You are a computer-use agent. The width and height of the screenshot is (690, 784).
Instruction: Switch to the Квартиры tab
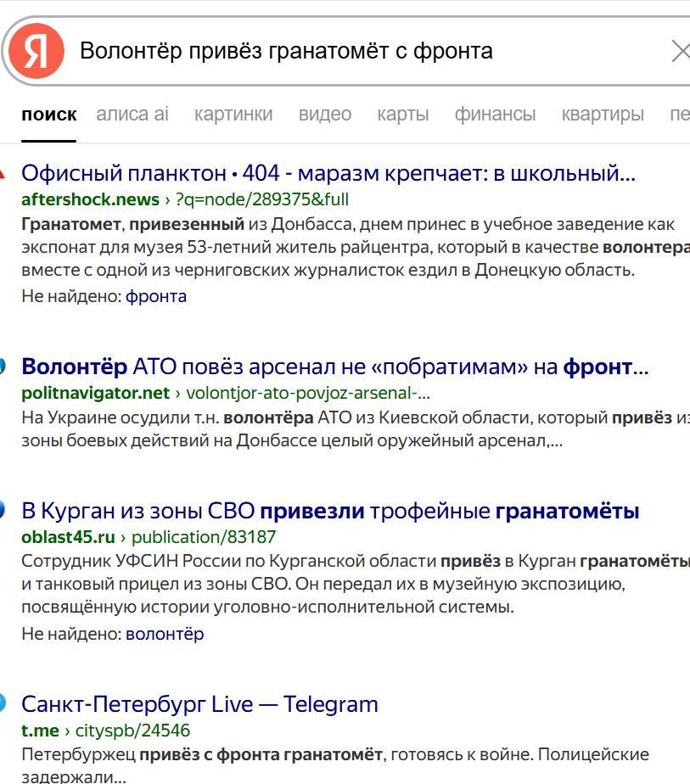(603, 114)
